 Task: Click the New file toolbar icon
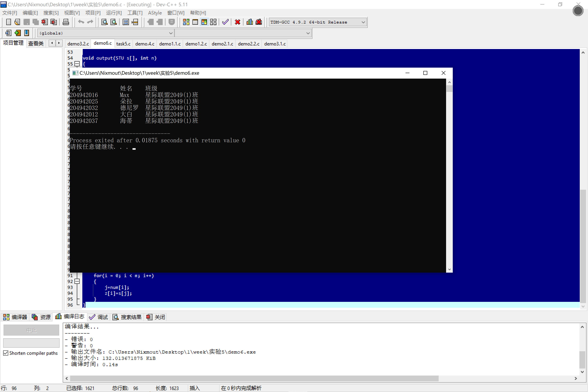click(x=8, y=22)
